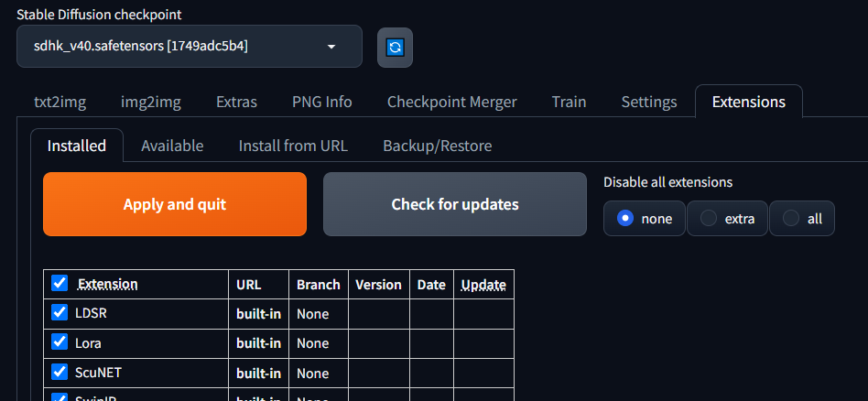This screenshot has height=401, width=868.
Task: Switch to the Available extensions sub-tab
Action: (172, 146)
